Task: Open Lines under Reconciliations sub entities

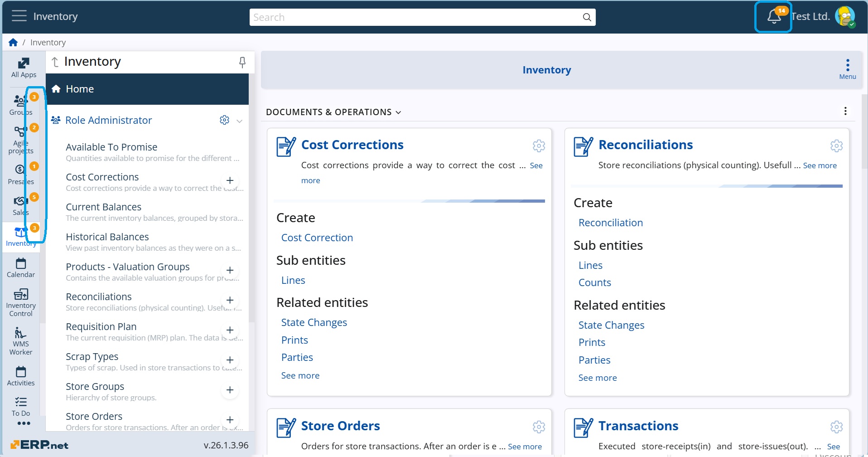Action: (590, 265)
